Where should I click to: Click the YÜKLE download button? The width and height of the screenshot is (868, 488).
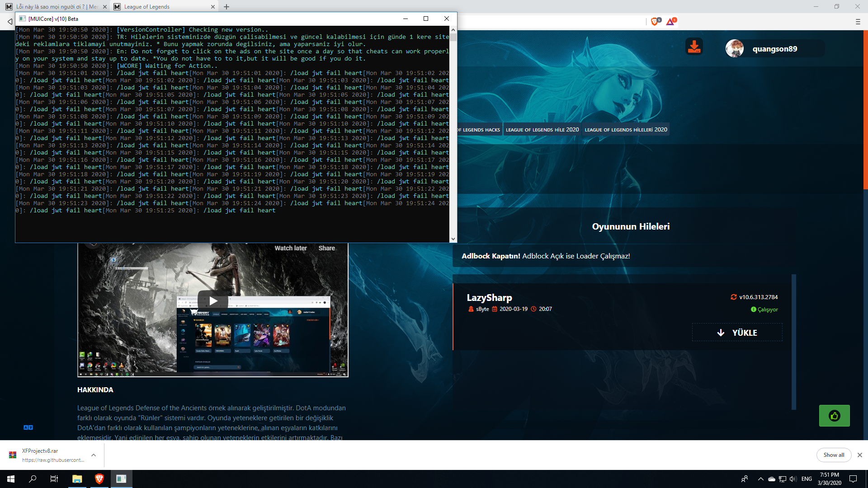[737, 333]
